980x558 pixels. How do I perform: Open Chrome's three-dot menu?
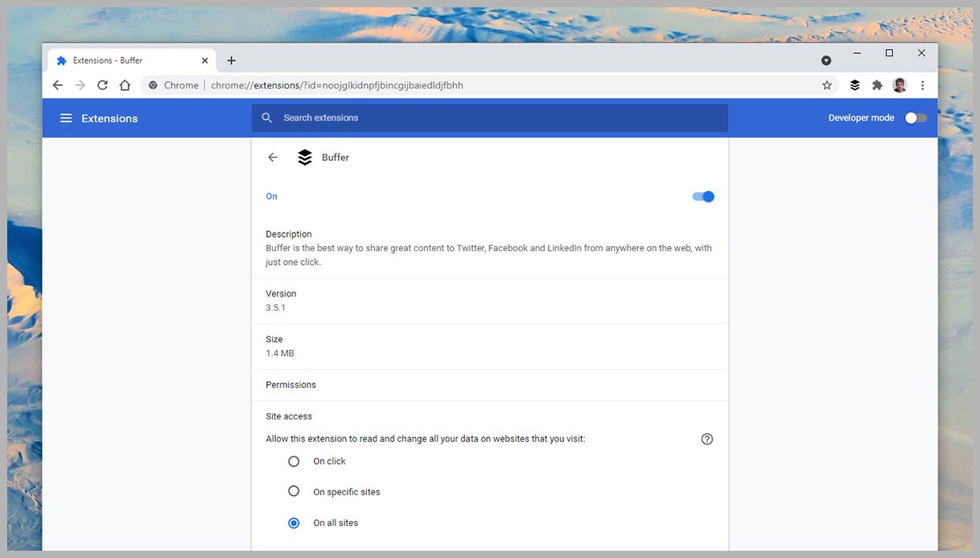tap(922, 85)
